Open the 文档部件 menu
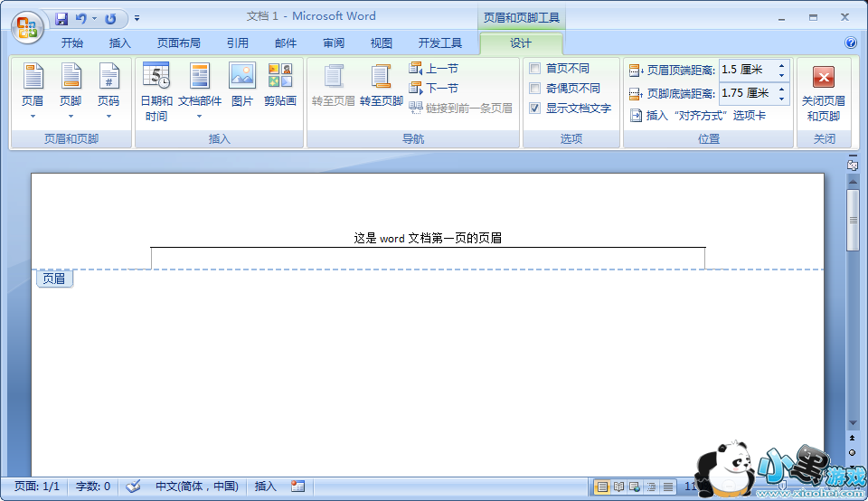 199,91
